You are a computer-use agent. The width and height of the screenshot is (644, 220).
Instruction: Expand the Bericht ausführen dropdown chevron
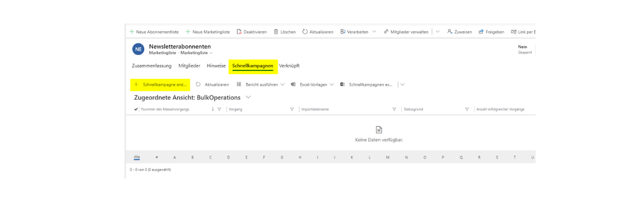tap(282, 85)
